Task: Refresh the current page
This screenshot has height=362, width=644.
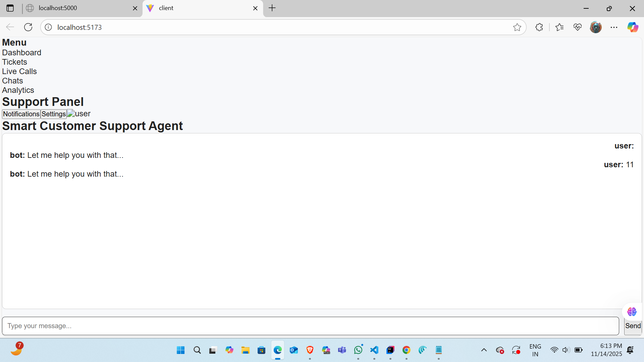Action: (x=28, y=27)
